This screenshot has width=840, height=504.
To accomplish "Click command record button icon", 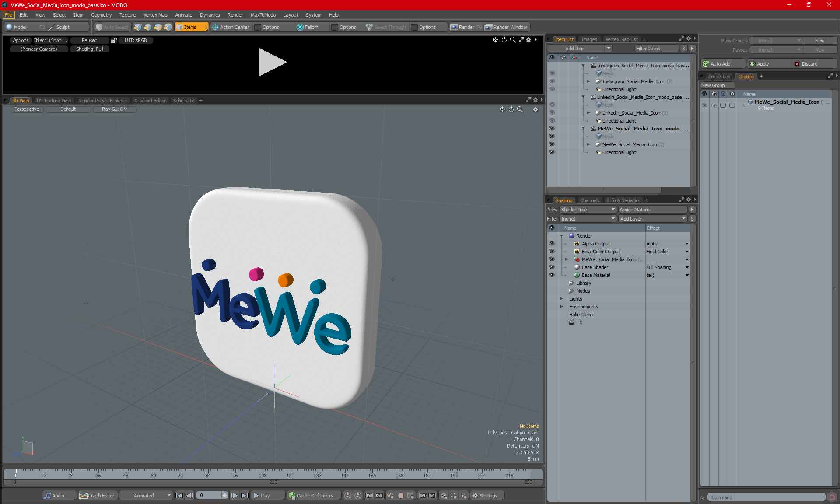I will click(x=832, y=497).
